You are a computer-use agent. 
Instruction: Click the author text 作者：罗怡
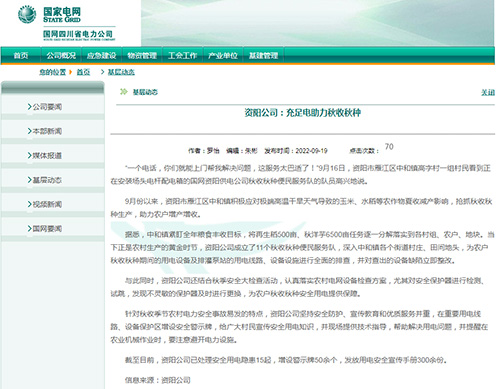[x=204, y=151]
